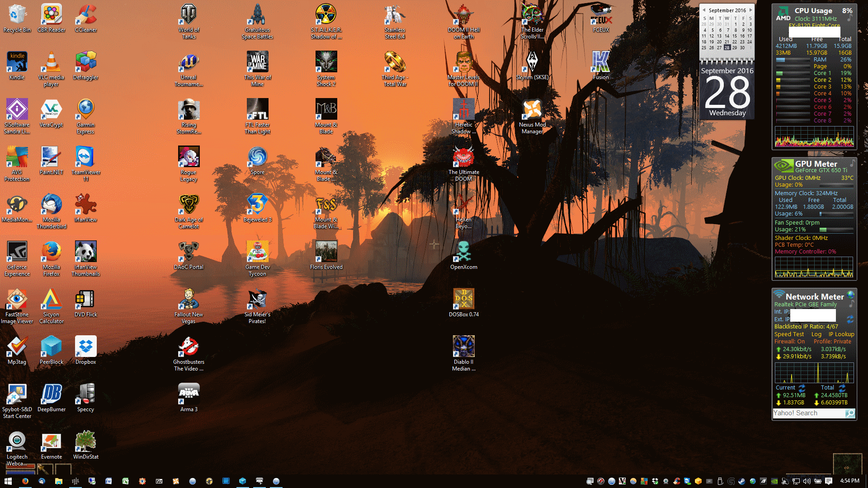Go to previous month in calendar gadget
The width and height of the screenshot is (868, 488).
click(x=704, y=10)
